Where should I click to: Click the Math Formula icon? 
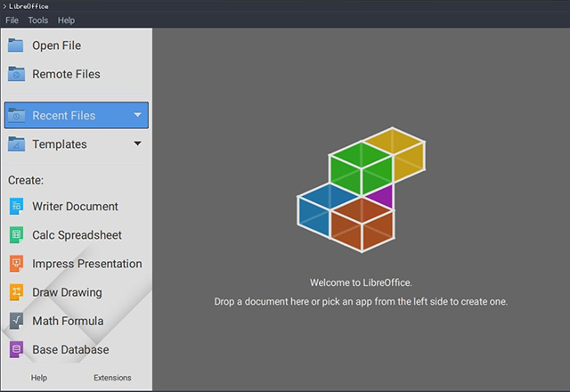16,321
